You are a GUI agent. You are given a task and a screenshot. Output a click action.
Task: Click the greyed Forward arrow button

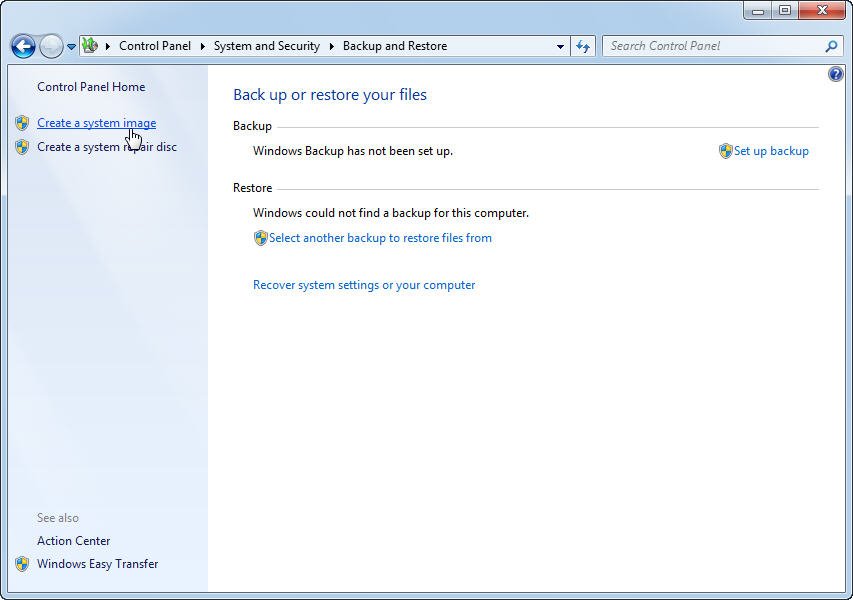(x=52, y=46)
